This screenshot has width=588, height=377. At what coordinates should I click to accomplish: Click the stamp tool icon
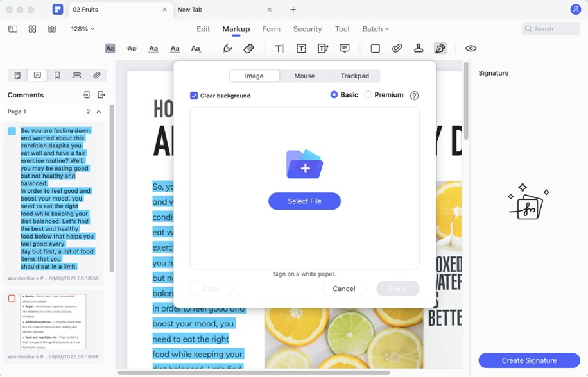[419, 48]
